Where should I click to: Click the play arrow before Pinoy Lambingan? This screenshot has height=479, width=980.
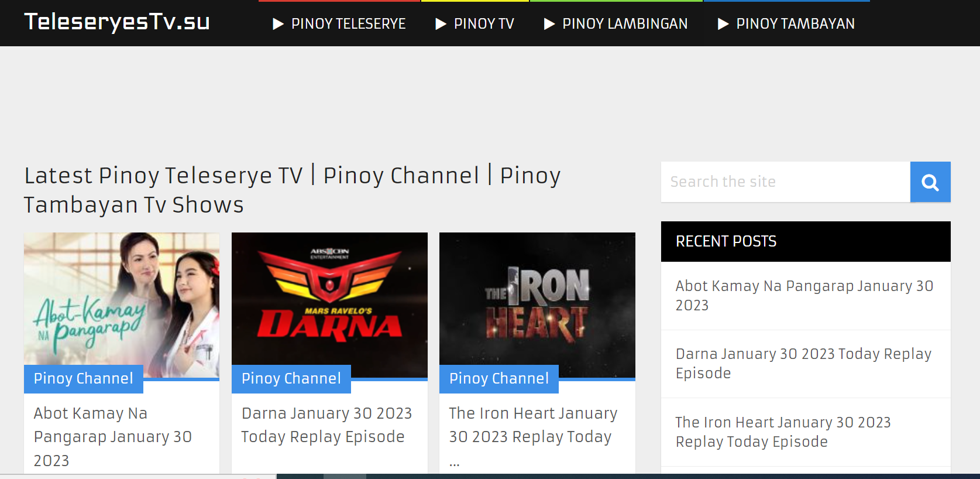(x=549, y=24)
